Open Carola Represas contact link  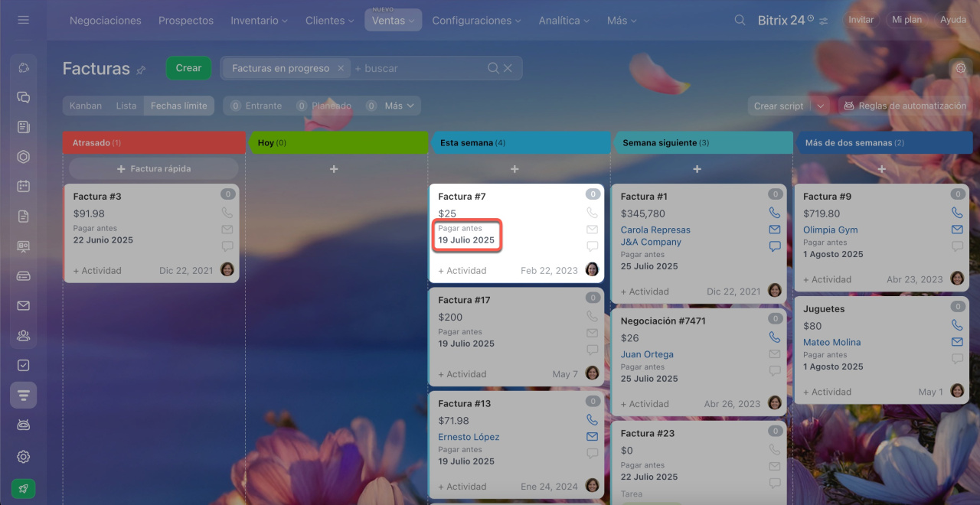[x=655, y=230]
